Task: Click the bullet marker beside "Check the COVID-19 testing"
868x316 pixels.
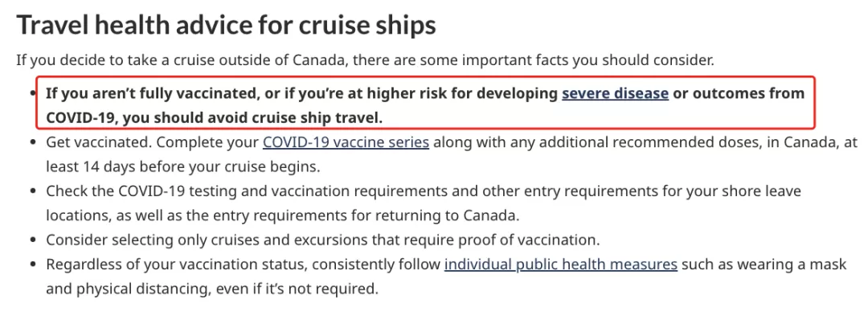Action: pyautogui.click(x=35, y=192)
